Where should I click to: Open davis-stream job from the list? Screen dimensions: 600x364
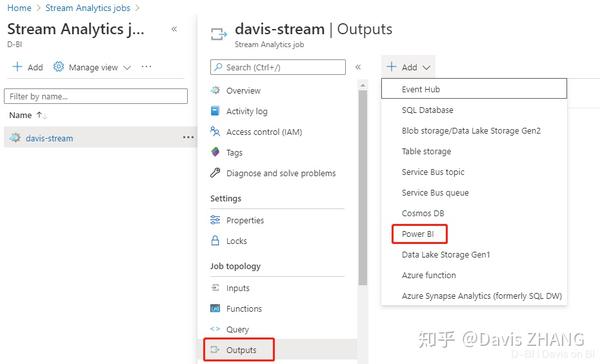click(x=49, y=138)
